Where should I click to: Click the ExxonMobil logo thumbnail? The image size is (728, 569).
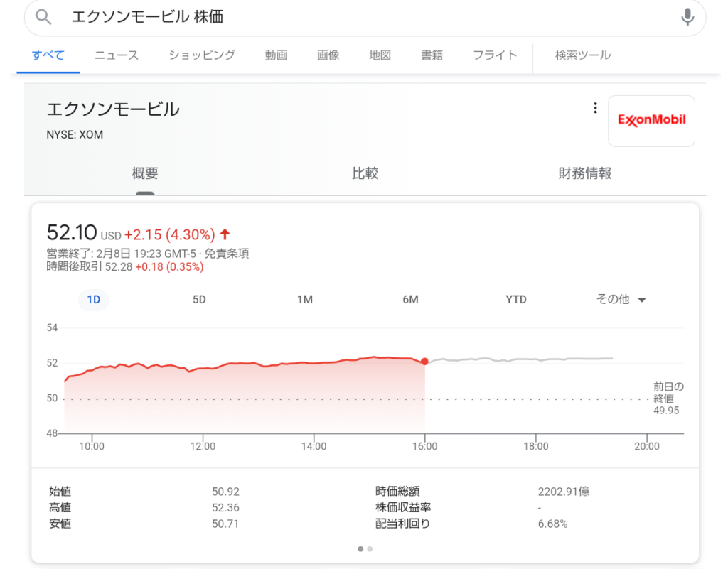651,121
